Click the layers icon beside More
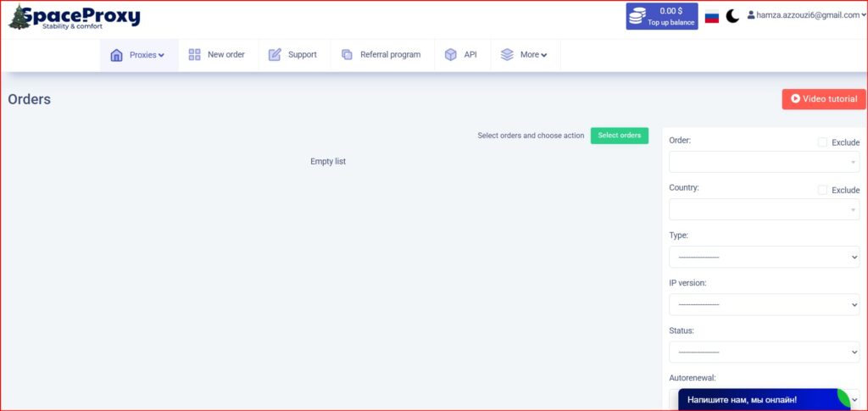Viewport: 868px width, 411px height. (x=507, y=55)
